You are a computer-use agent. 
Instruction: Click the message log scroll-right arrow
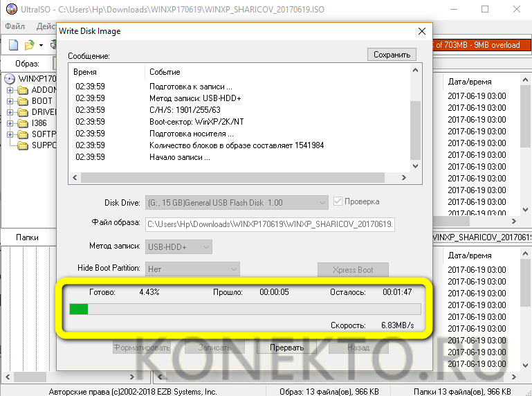[404, 177]
